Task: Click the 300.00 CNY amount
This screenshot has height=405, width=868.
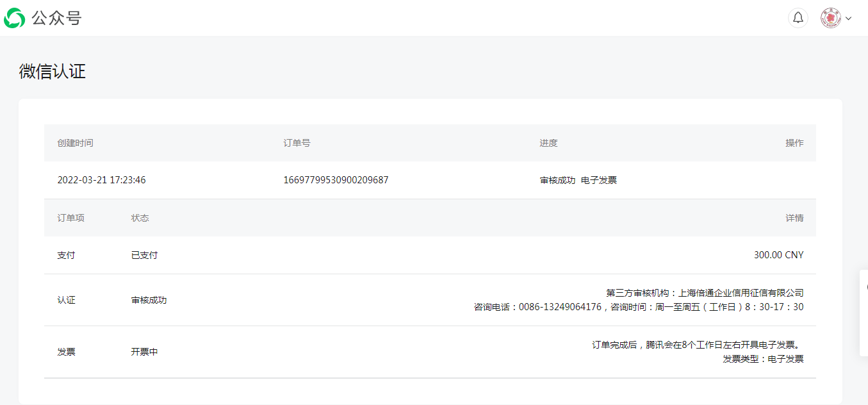Action: coord(778,255)
